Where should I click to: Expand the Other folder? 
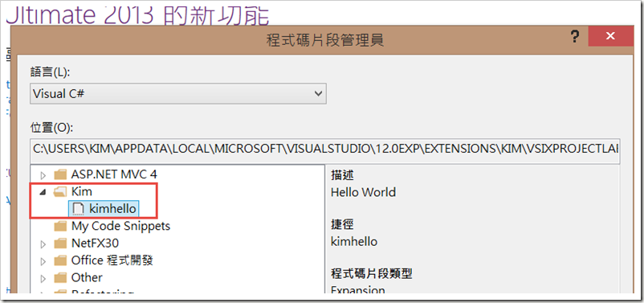point(43,278)
